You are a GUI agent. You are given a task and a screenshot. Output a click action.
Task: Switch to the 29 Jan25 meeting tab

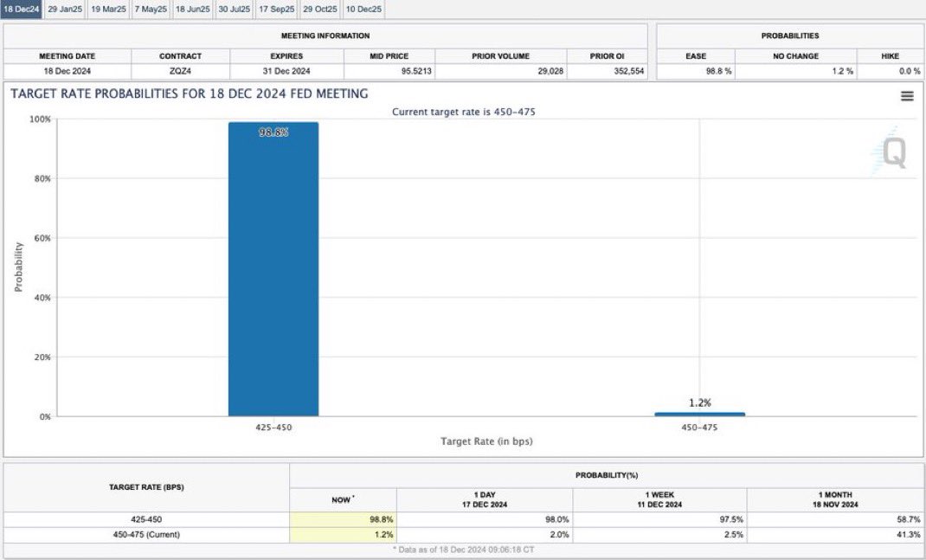(x=65, y=9)
